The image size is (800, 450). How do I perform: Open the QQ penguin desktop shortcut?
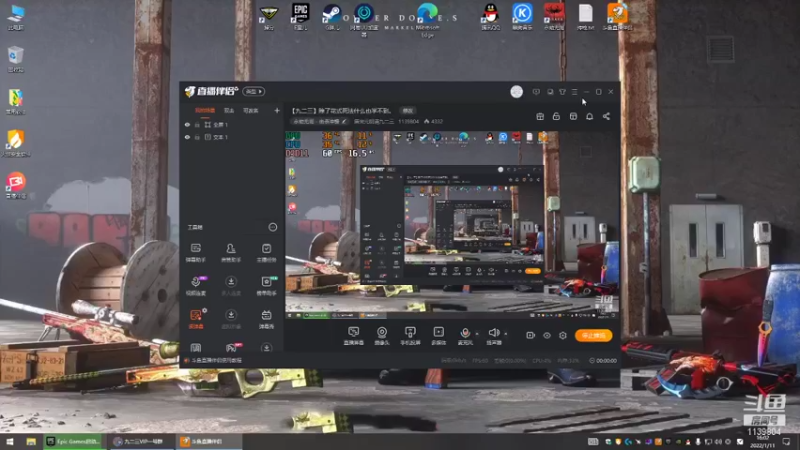490,17
